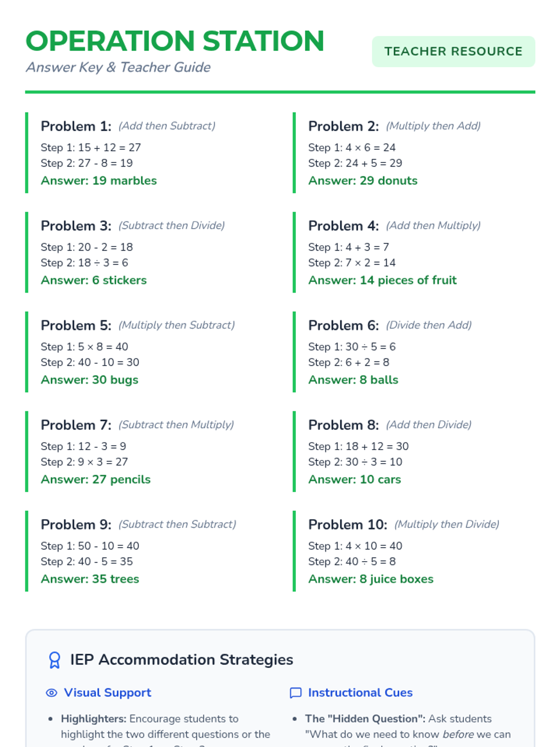Click the bold 'Highlighters:' bullet text
560x747 pixels.
(x=94, y=719)
